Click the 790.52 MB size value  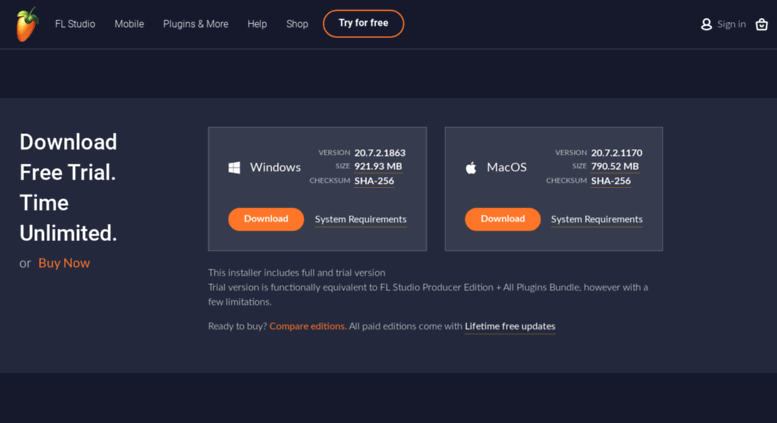(x=614, y=166)
